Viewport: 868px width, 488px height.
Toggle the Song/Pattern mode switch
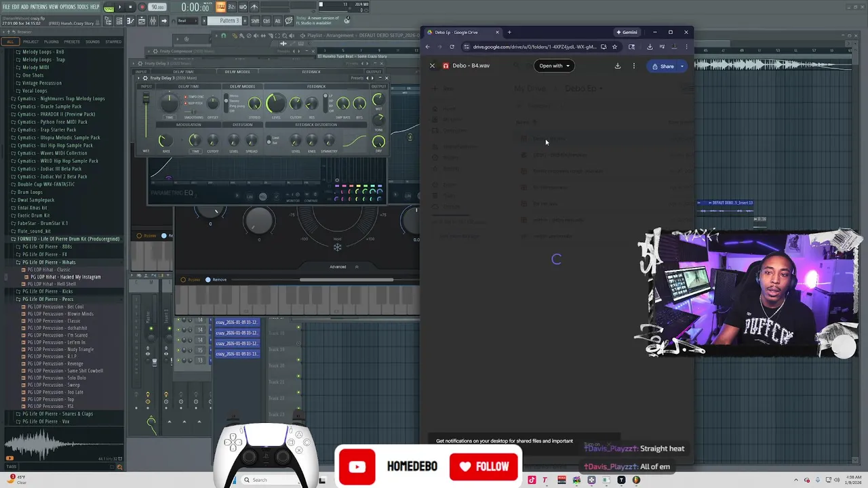click(110, 7)
